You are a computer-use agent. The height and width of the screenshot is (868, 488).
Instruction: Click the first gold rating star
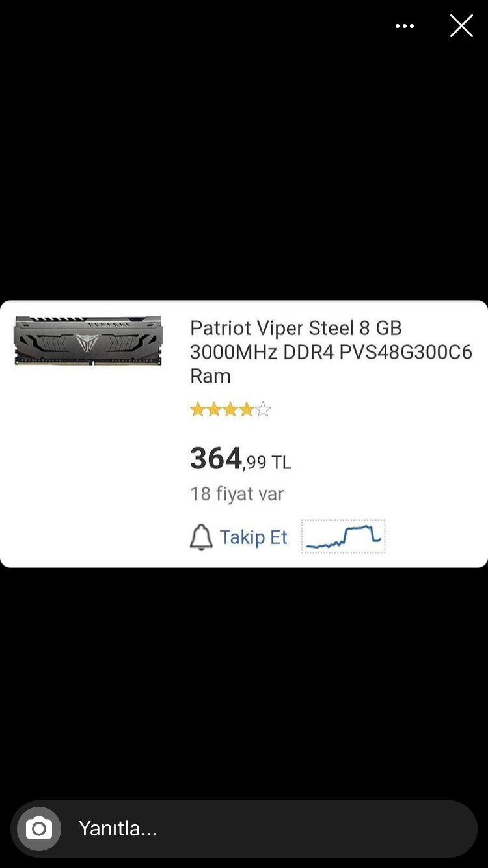tap(197, 410)
